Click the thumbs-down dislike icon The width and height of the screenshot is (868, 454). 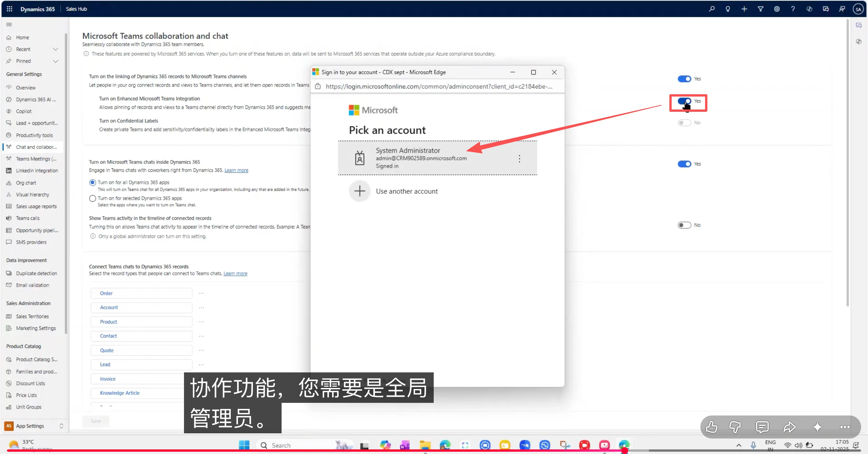pyautogui.click(x=735, y=427)
